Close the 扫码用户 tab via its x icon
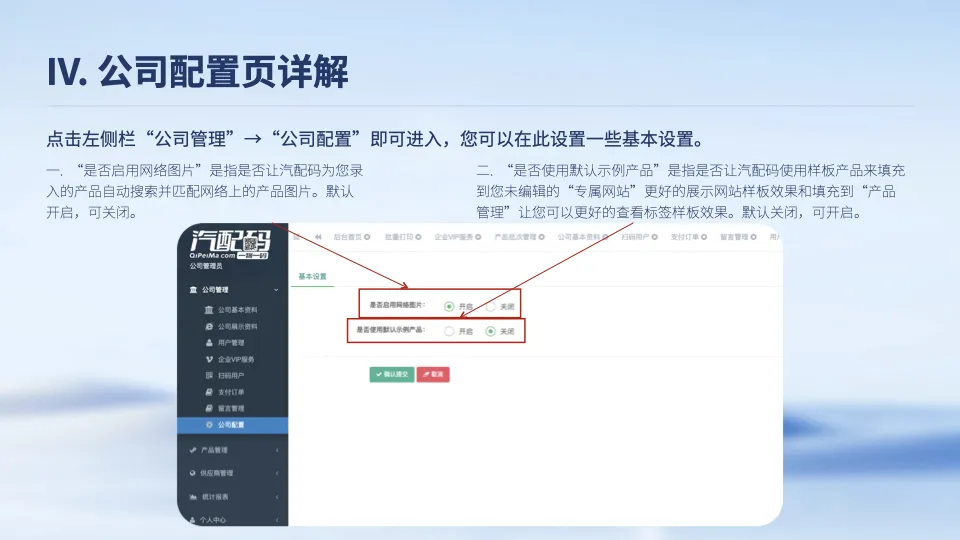Viewport: 960px width, 540px height. (654, 237)
